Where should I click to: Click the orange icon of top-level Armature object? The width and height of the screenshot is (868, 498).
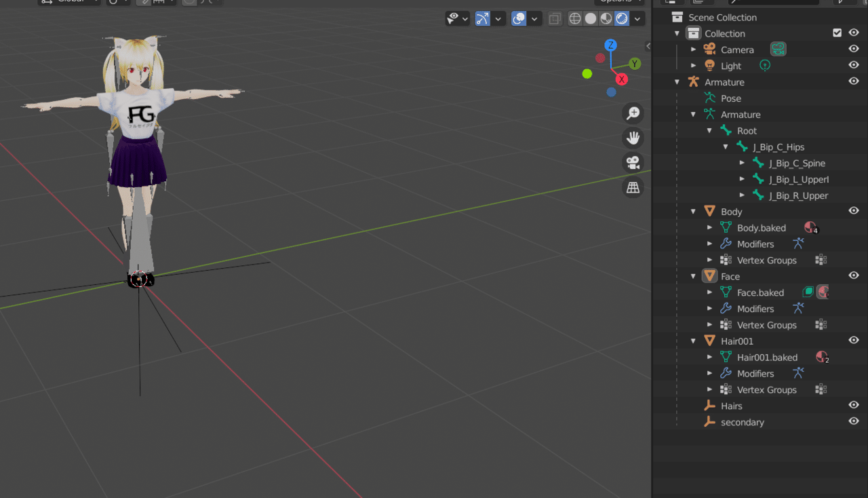click(x=693, y=81)
